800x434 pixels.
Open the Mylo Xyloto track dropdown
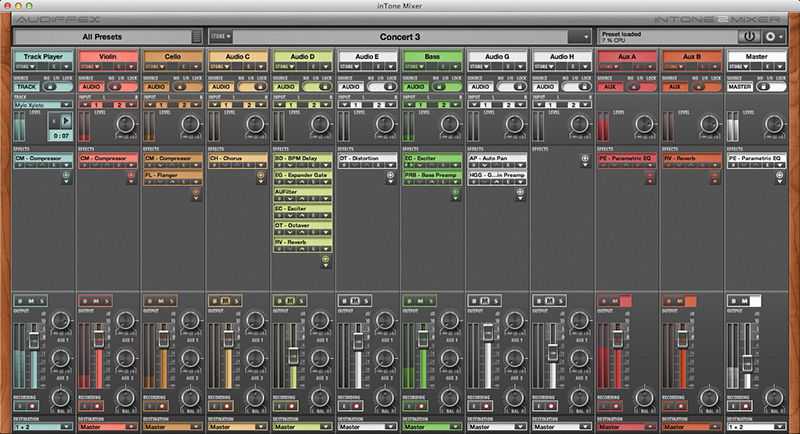tap(66, 103)
